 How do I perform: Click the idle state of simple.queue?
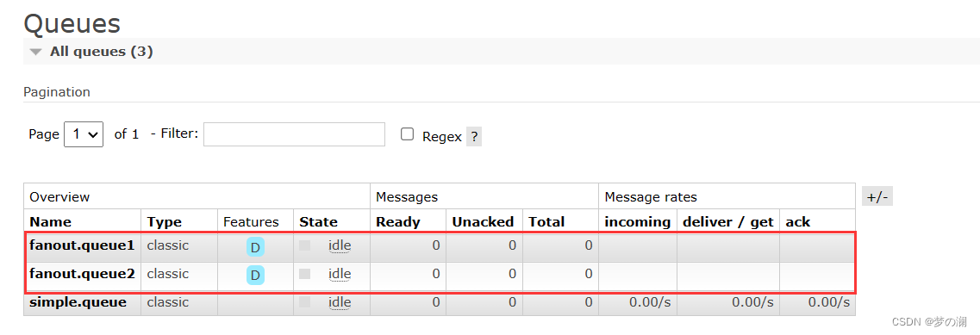(x=340, y=302)
